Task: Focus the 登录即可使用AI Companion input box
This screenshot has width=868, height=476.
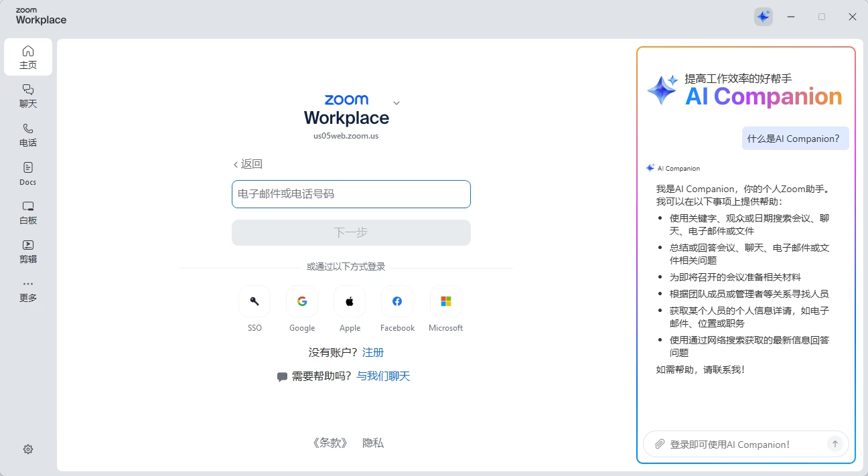Action: coord(745,444)
